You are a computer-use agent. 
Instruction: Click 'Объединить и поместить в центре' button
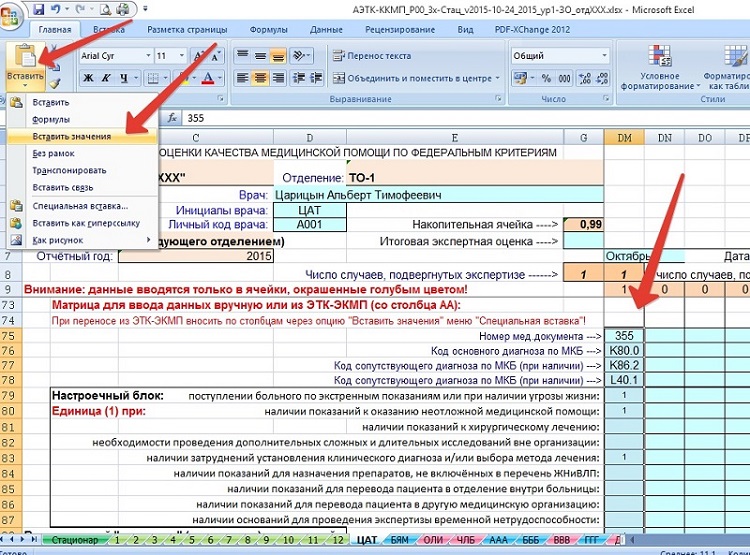click(412, 78)
